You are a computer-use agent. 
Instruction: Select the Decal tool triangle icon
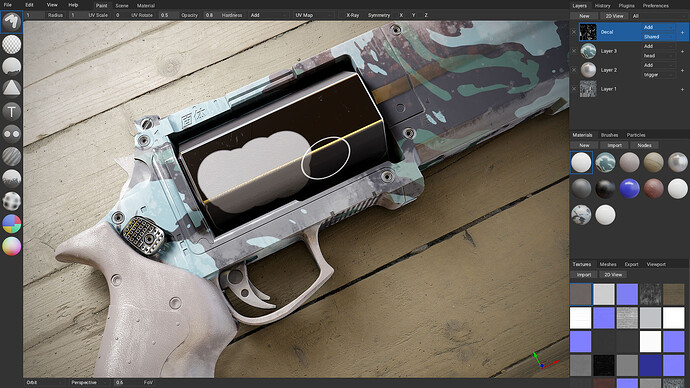11,88
